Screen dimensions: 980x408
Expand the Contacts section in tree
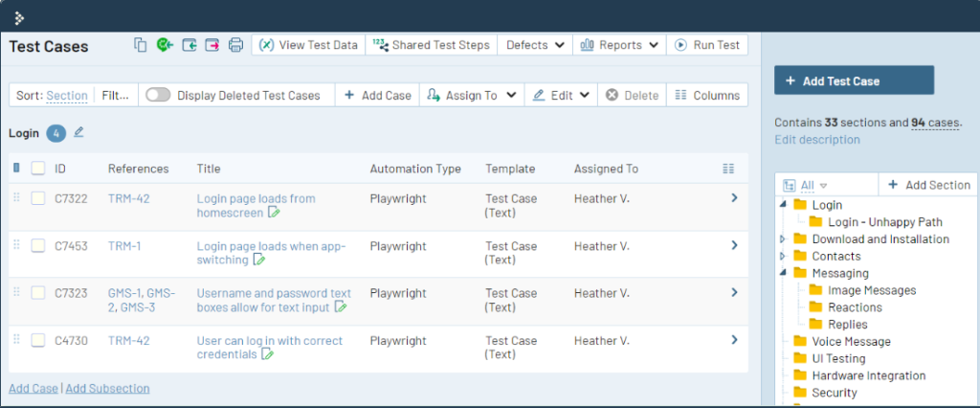coord(783,256)
